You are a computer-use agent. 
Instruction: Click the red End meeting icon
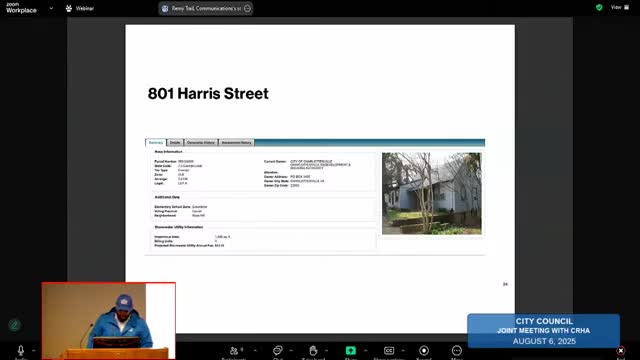[621, 351]
